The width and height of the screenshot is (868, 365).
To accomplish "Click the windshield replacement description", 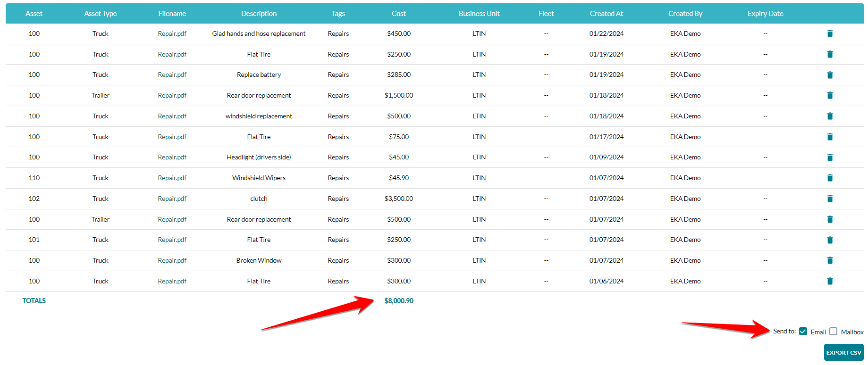I will (x=259, y=116).
